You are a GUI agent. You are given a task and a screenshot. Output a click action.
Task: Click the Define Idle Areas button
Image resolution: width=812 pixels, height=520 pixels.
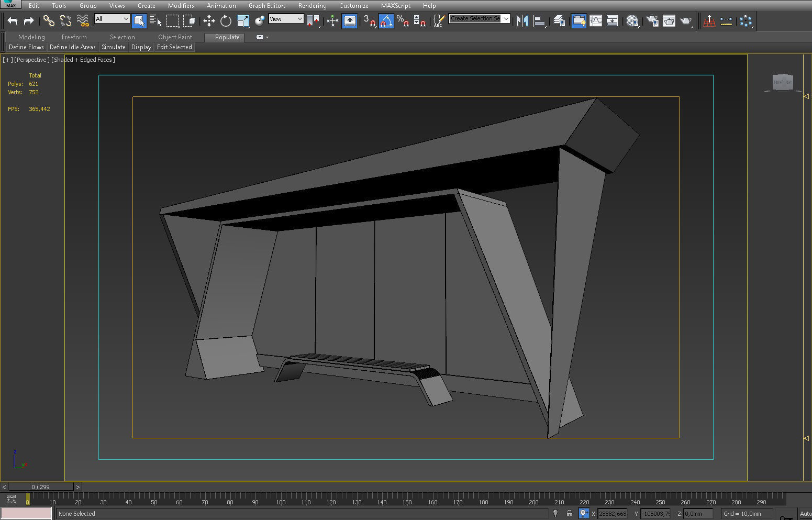[73, 47]
